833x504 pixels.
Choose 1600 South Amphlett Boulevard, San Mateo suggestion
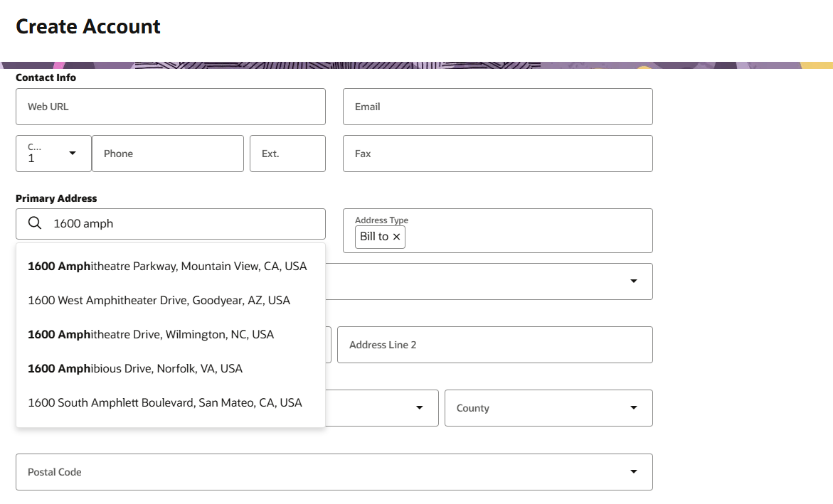pos(171,402)
